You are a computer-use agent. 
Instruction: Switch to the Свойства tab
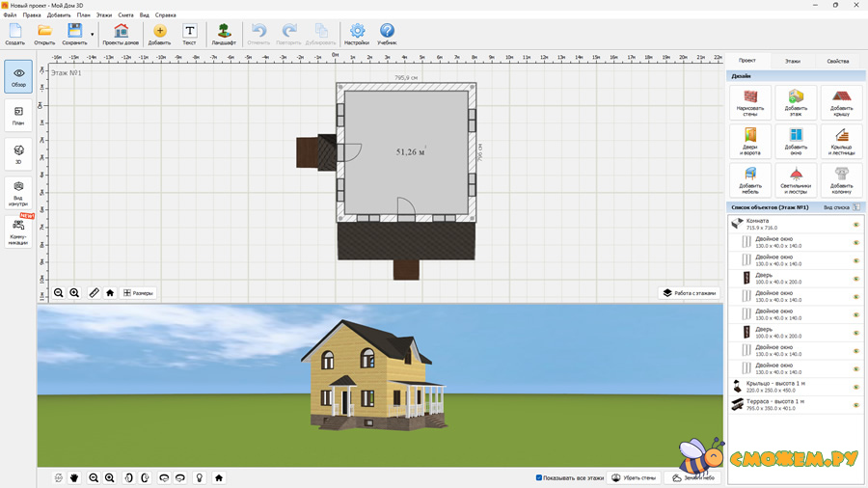tap(837, 61)
